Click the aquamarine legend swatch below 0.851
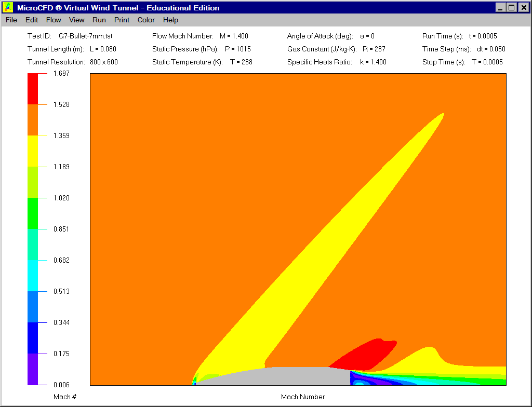Screen dimensions: 532x407 coord(33,245)
